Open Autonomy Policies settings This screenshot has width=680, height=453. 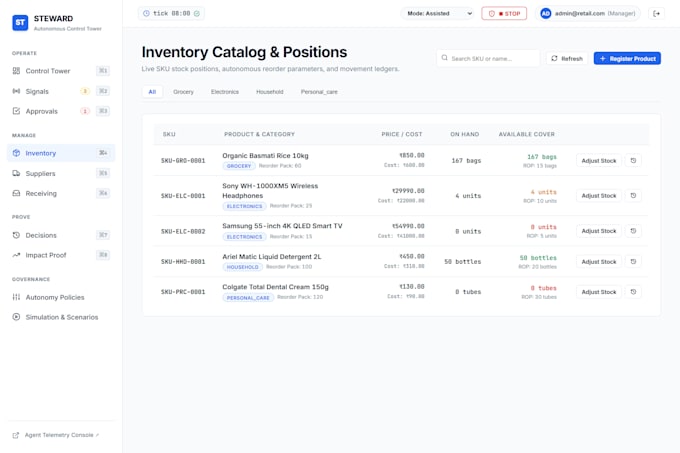(61, 297)
